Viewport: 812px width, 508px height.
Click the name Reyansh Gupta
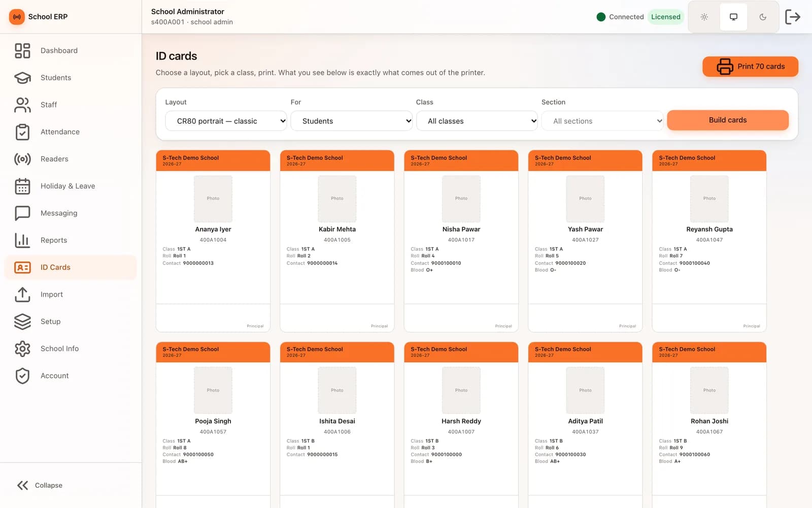pos(709,230)
